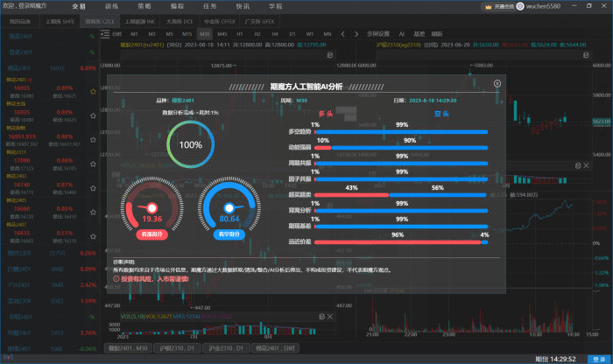
Task: Click the 有空得分 bearish score button
Action: 228,235
